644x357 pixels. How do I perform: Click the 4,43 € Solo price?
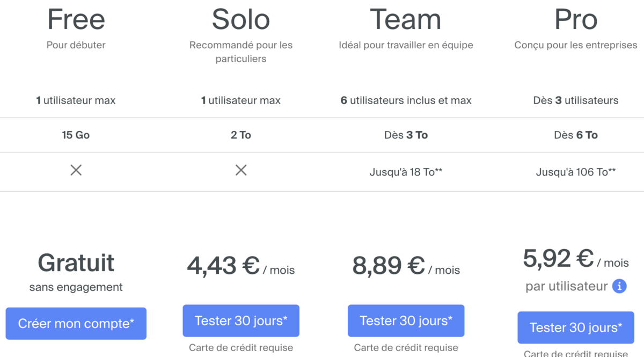(223, 266)
